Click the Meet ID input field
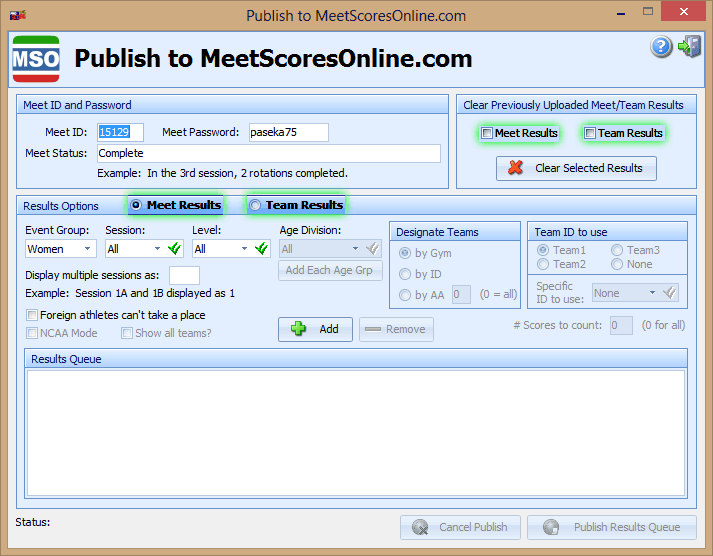The image size is (713, 556). point(121,132)
